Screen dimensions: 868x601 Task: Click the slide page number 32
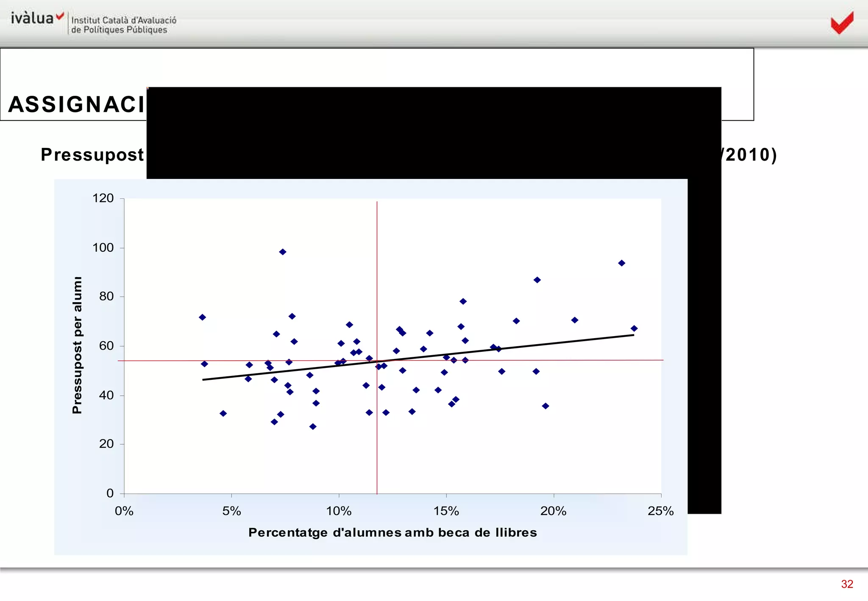pyautogui.click(x=847, y=584)
